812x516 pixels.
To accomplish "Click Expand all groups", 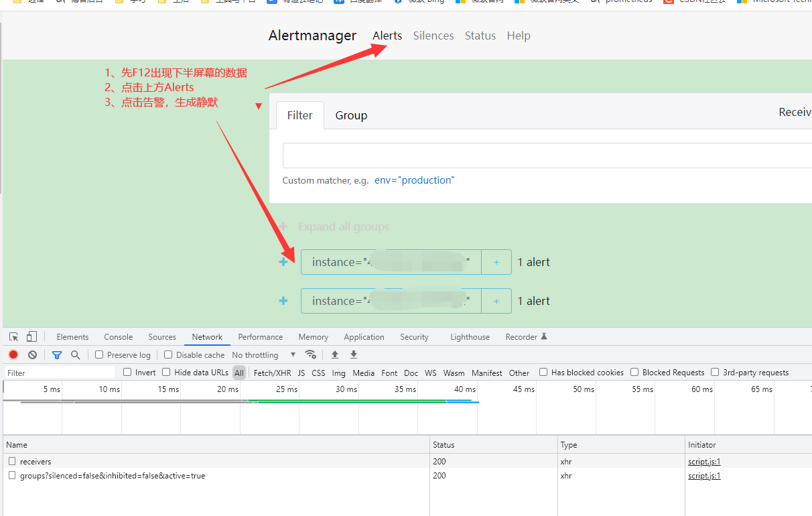I will (343, 227).
